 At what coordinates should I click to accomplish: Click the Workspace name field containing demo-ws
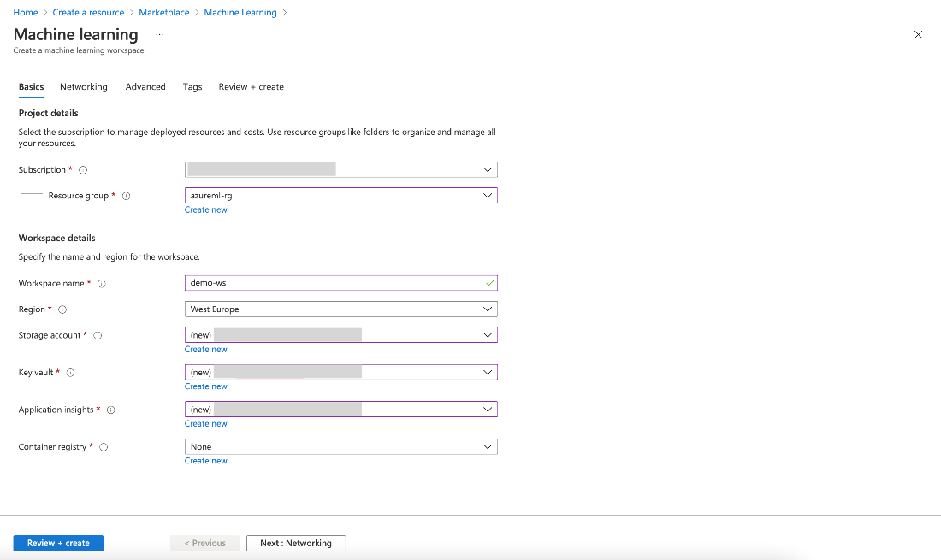pyautogui.click(x=340, y=283)
